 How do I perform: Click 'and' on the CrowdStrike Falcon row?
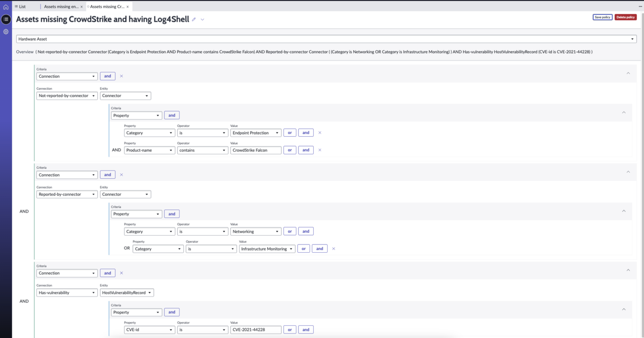pos(306,150)
